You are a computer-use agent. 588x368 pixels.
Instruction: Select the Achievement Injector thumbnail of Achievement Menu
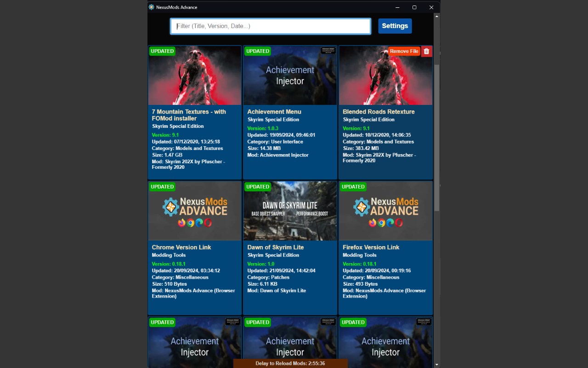[290, 75]
